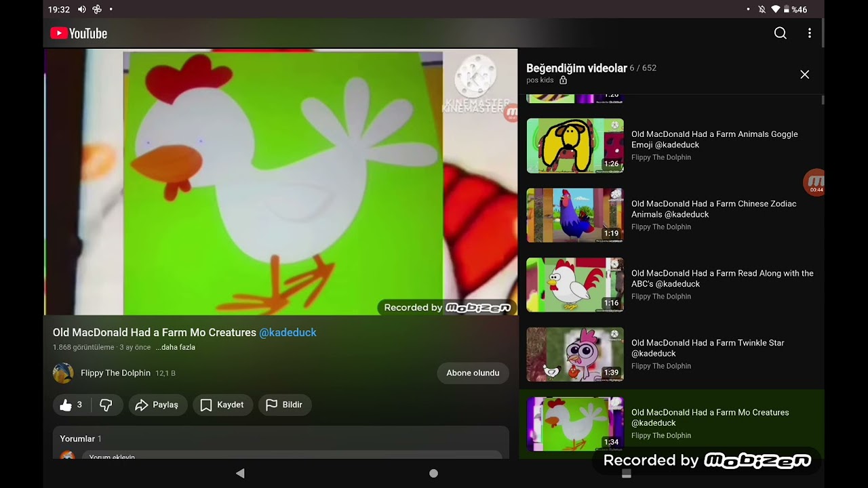The width and height of the screenshot is (868, 488).
Task: Play Chinese Zodiac Animals video thumbnail
Action: [575, 216]
